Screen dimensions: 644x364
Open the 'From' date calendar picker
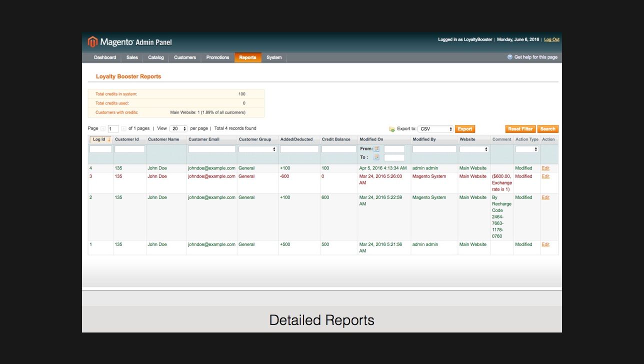coord(376,149)
